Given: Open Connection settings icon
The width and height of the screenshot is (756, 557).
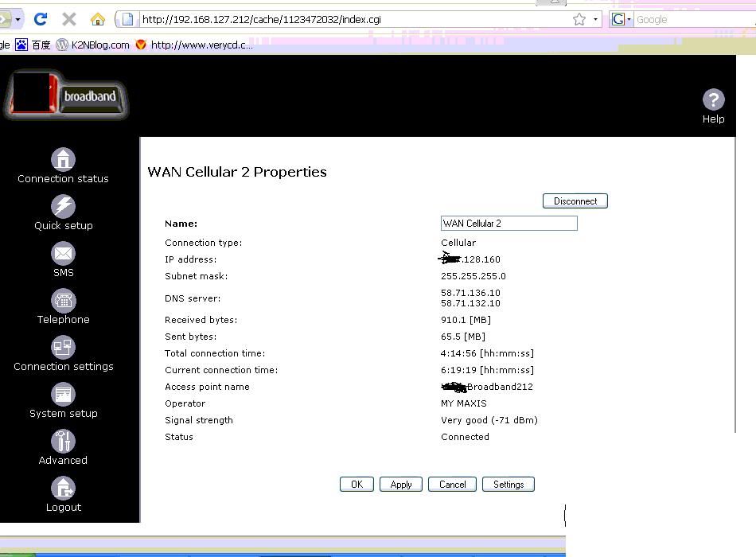Looking at the screenshot, I should [x=63, y=348].
